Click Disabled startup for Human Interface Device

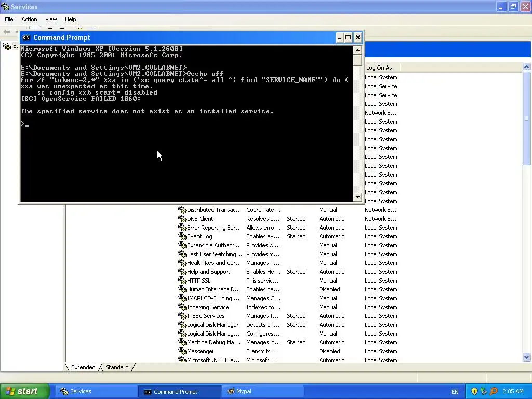(329, 289)
